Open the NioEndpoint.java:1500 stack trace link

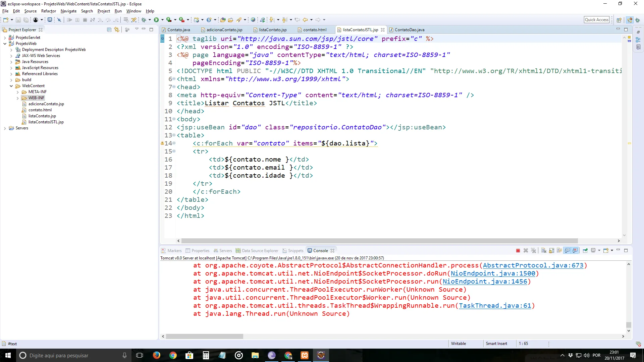pyautogui.click(x=493, y=274)
